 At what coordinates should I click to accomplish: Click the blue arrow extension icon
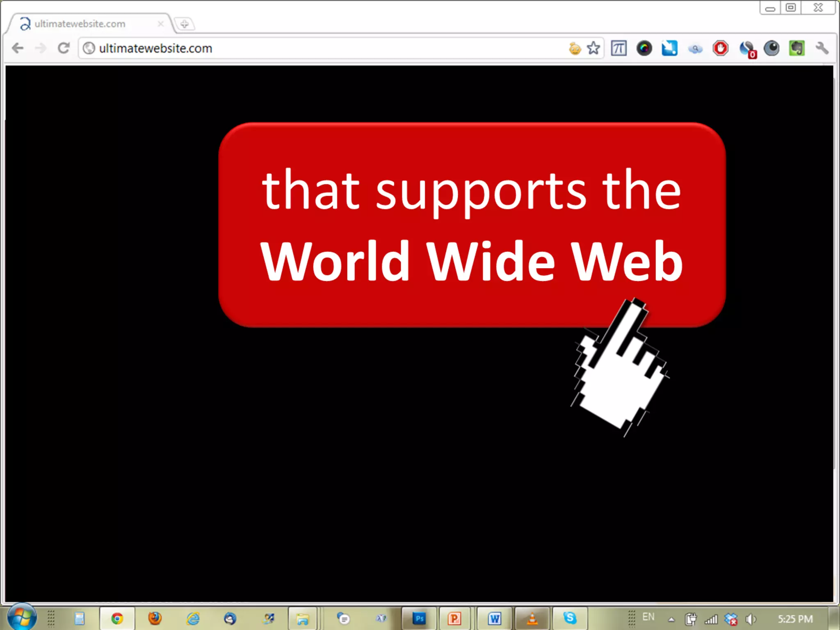click(669, 48)
